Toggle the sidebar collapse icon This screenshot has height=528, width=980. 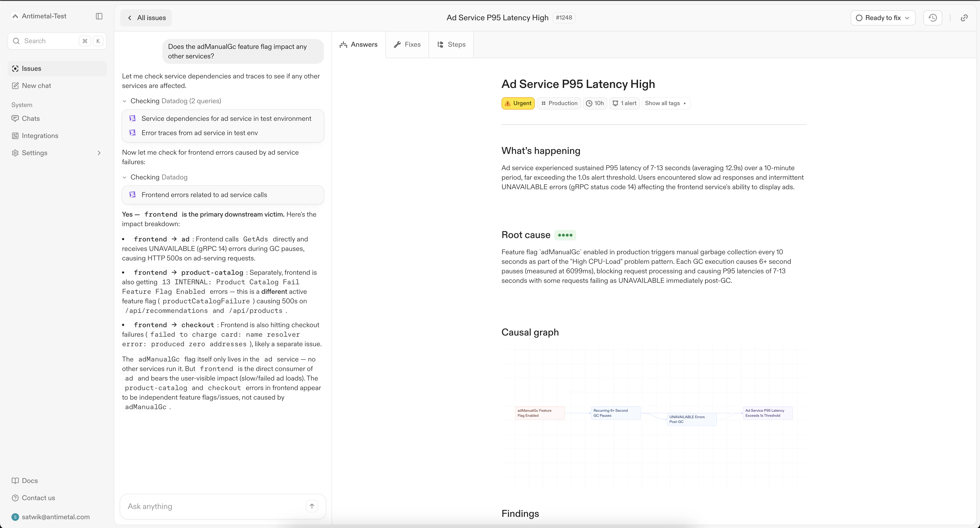coord(99,16)
